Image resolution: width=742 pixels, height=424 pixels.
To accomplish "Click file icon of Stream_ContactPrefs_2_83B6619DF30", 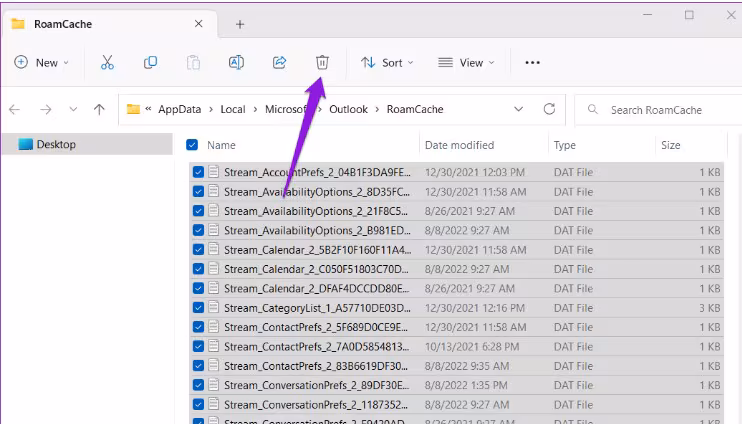I will click(214, 365).
